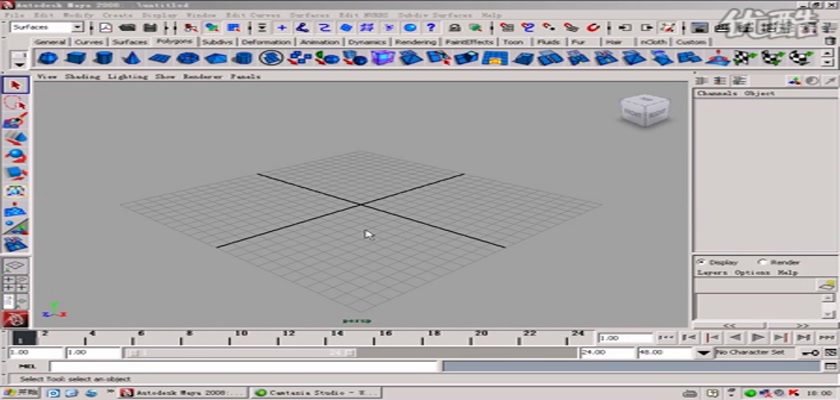Open the shelf options arrow dropdown
840x400 pixels.
(20, 64)
